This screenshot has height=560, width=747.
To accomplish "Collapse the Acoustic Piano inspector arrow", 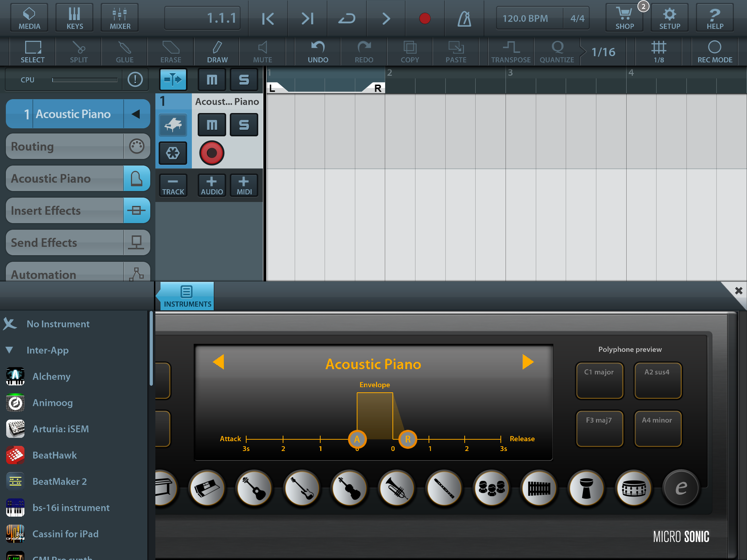I will pyautogui.click(x=136, y=114).
